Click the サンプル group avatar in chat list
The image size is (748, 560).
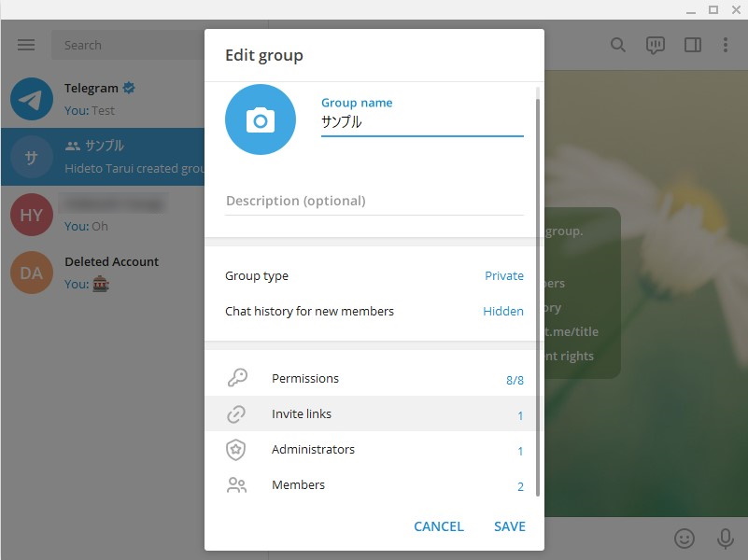click(x=32, y=157)
